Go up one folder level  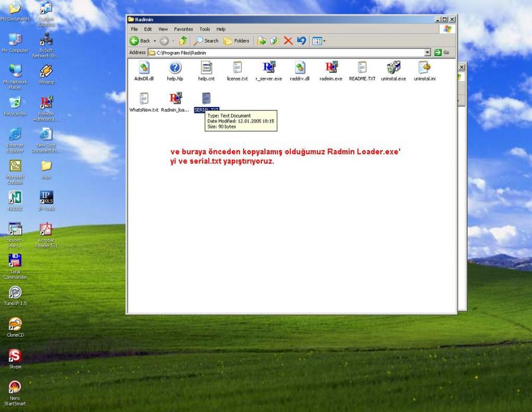coord(183,41)
